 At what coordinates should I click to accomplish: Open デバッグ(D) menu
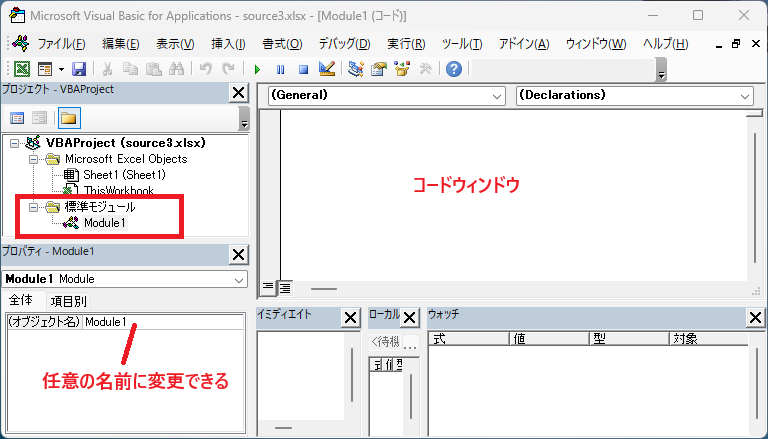tap(344, 44)
